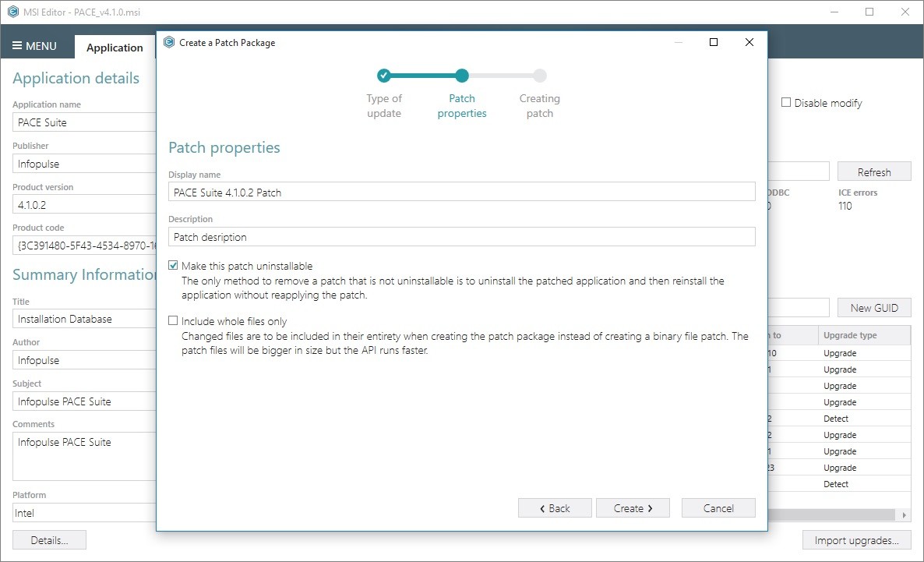924x562 pixels.
Task: Click the Application details heading
Action: 76,78
